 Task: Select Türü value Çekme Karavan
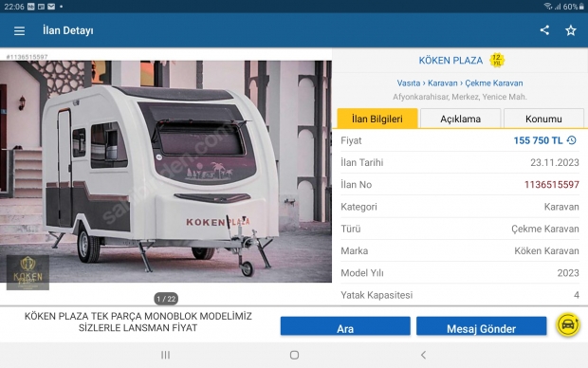coord(545,229)
